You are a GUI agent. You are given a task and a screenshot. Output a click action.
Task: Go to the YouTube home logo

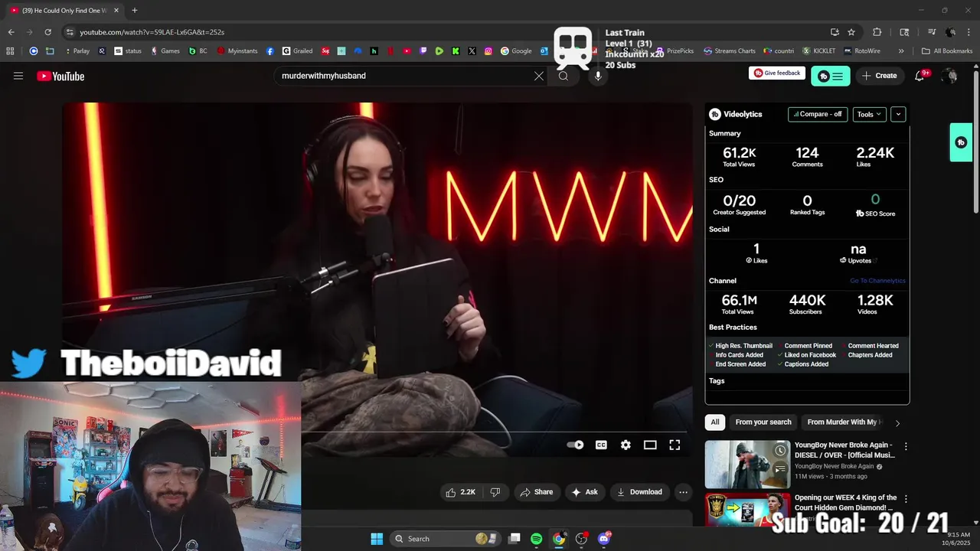pos(60,76)
